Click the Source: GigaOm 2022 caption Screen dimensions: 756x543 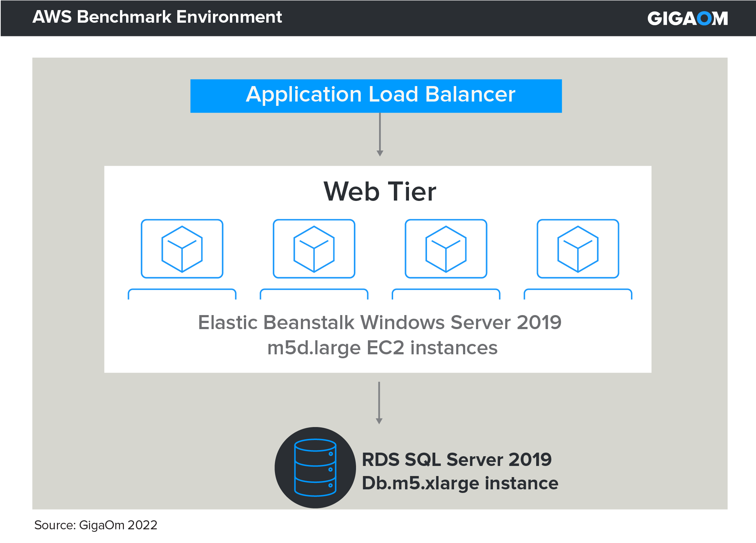coord(96,525)
